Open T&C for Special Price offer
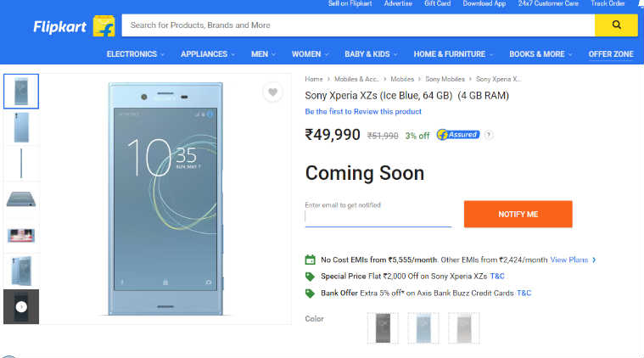The height and width of the screenshot is (358, 644). tap(497, 277)
